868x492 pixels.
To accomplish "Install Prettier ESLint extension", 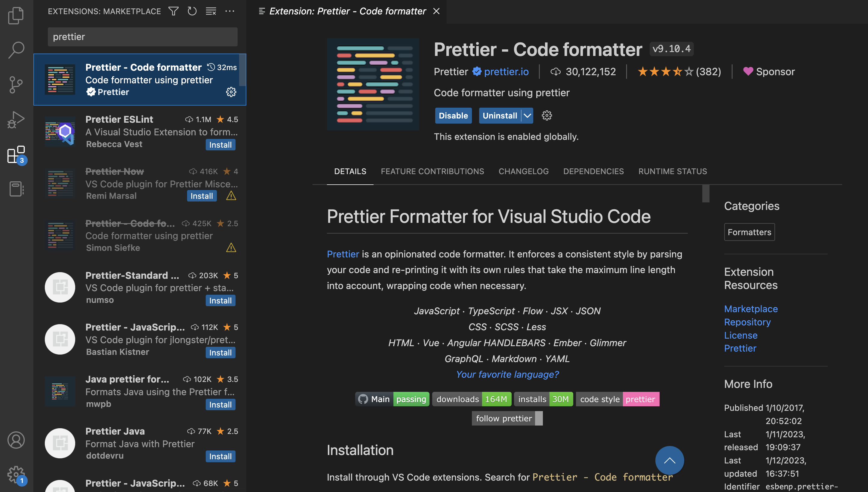I will tap(220, 145).
